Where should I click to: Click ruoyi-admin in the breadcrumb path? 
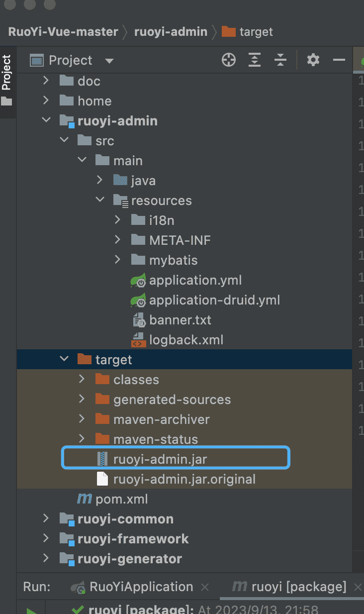(171, 32)
